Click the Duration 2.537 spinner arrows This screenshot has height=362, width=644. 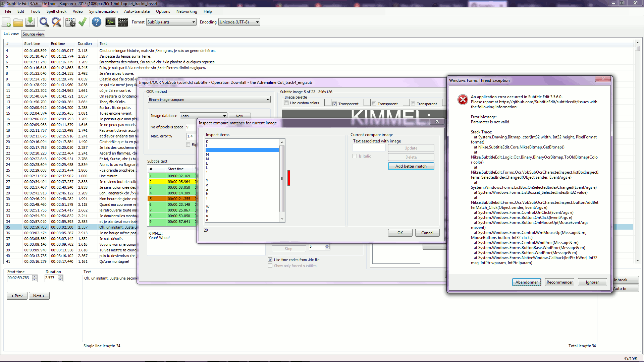click(60, 278)
